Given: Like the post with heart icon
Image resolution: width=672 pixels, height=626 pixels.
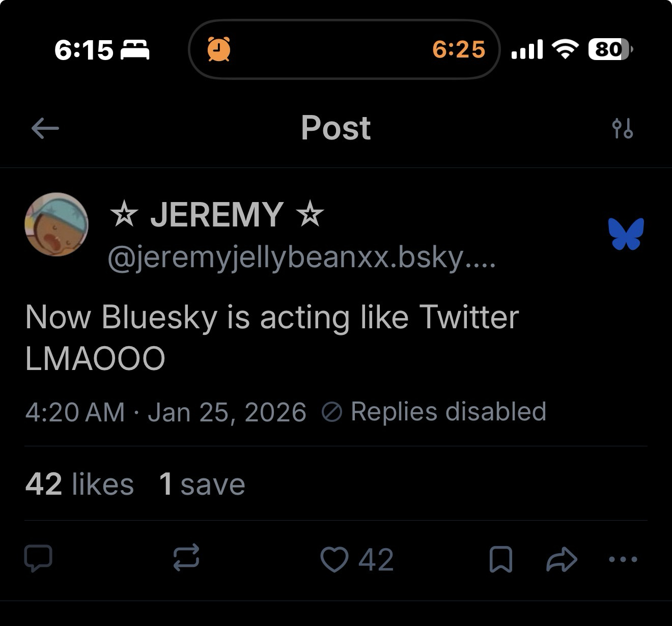Looking at the screenshot, I should [x=334, y=559].
